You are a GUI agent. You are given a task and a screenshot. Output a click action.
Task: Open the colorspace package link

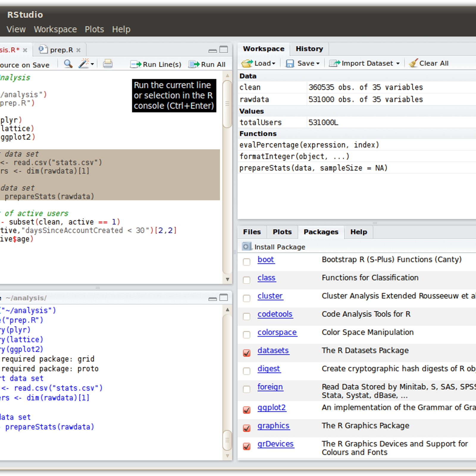coord(277,332)
